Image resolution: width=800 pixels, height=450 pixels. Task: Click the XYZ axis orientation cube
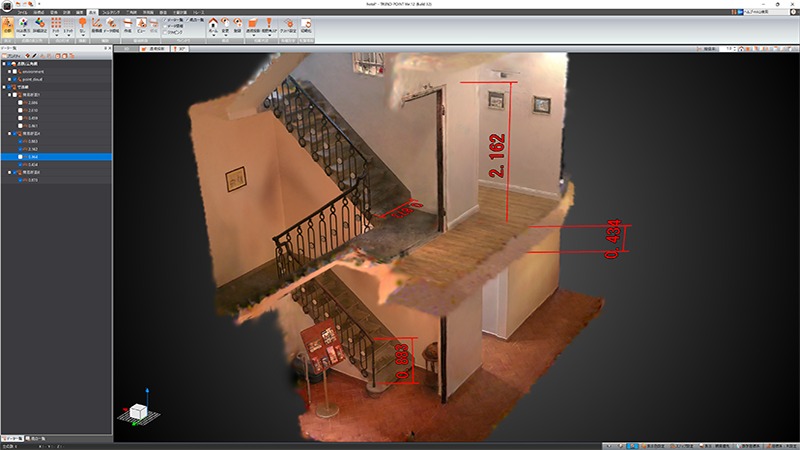(x=135, y=412)
